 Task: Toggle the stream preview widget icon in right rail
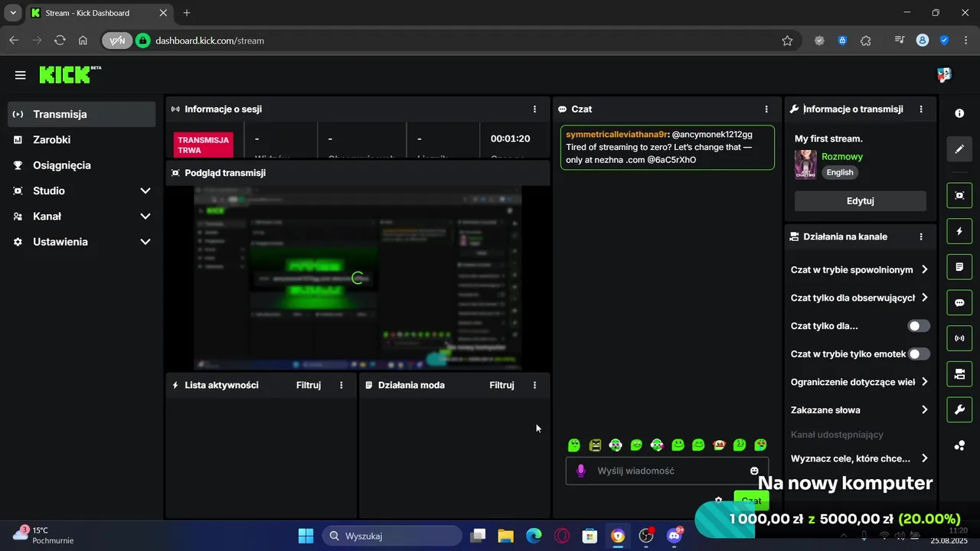959,195
